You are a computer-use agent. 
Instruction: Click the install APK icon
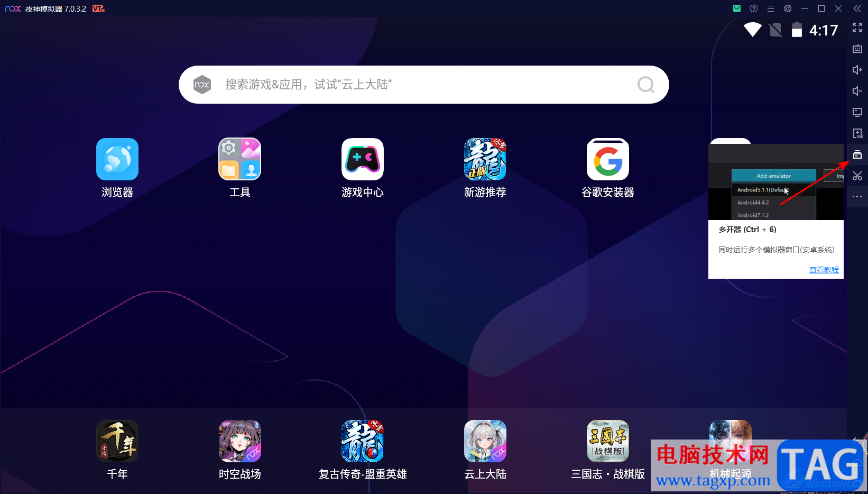tap(857, 133)
